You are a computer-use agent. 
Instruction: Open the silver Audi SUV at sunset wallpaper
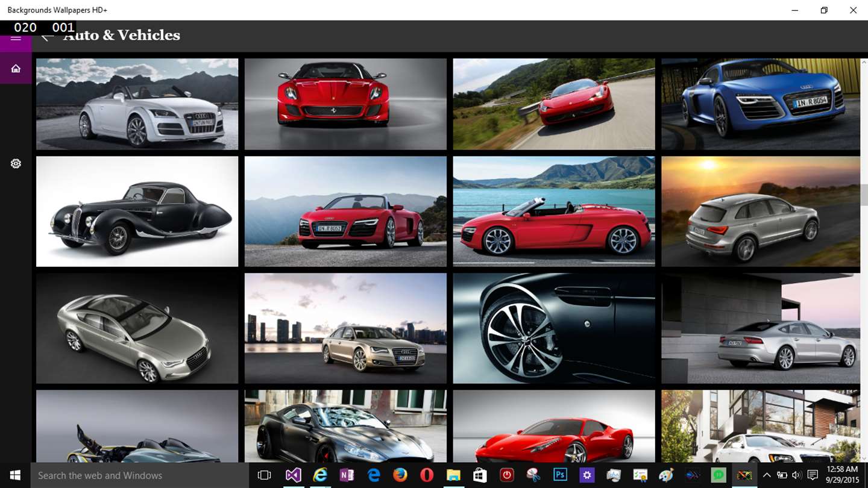[761, 211]
